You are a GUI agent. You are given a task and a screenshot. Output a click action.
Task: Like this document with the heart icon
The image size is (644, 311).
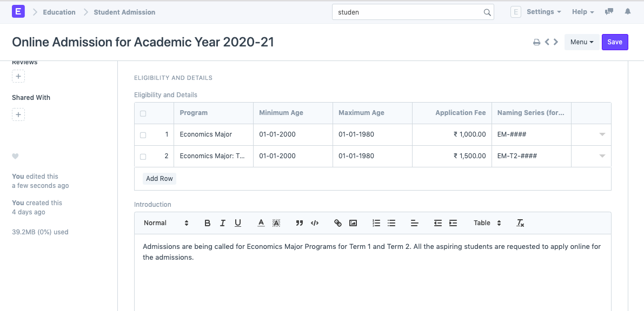tap(15, 156)
